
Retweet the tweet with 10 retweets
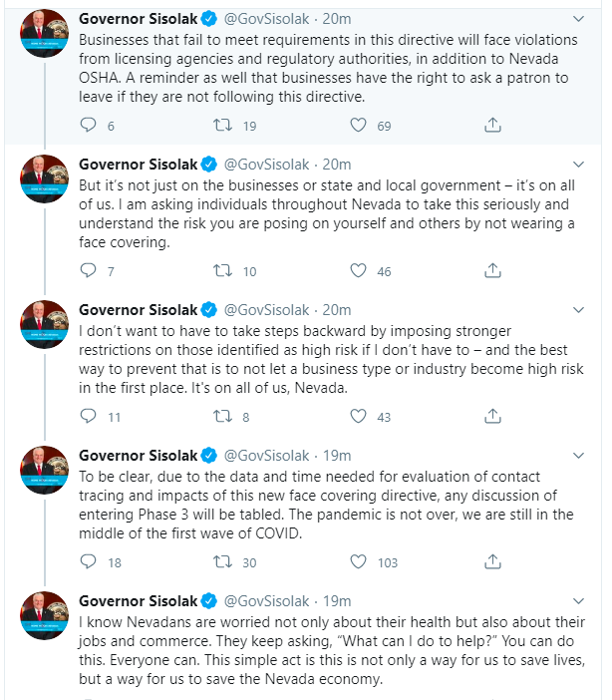coord(226,270)
